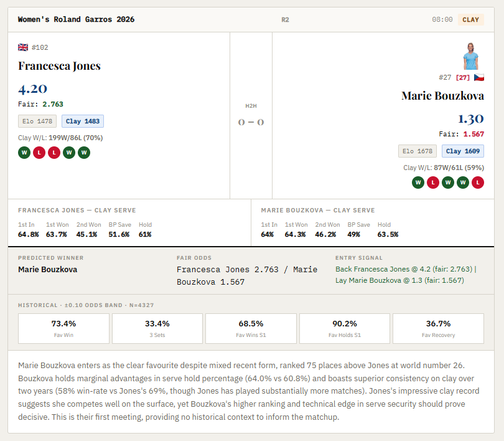Click Marie Bouzkova's second form circle (L)

pyautogui.click(x=433, y=183)
